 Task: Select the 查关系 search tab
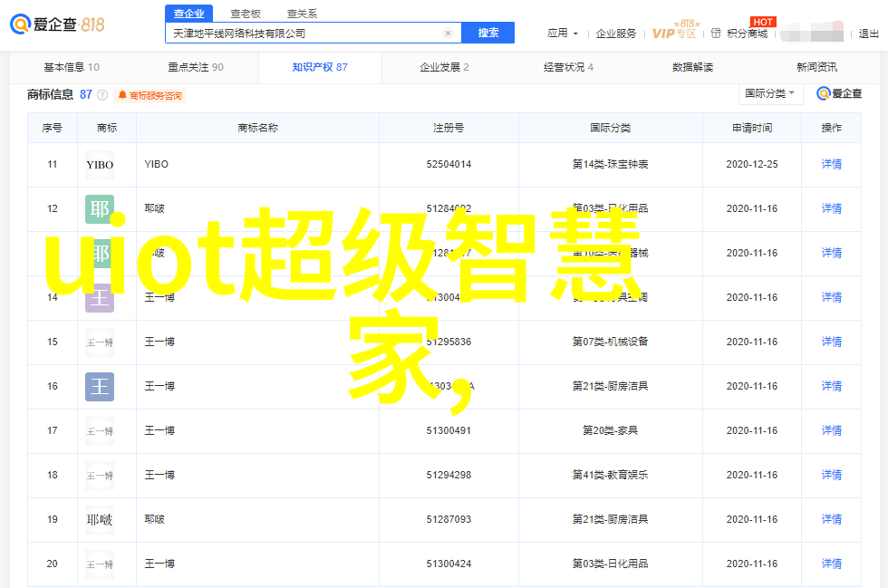click(x=302, y=14)
